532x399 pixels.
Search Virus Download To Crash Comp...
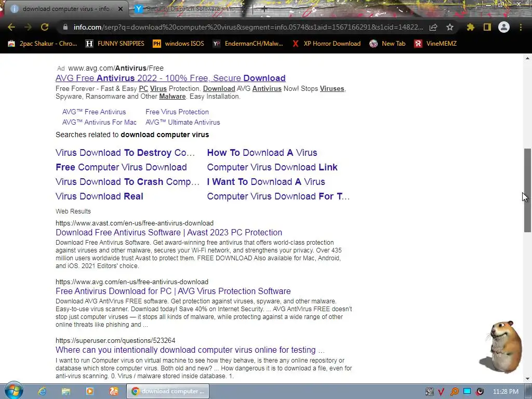pyautogui.click(x=128, y=182)
